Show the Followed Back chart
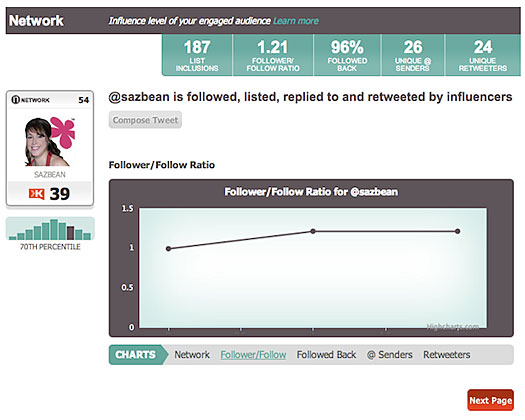This screenshot has width=525, height=420. tap(326, 355)
